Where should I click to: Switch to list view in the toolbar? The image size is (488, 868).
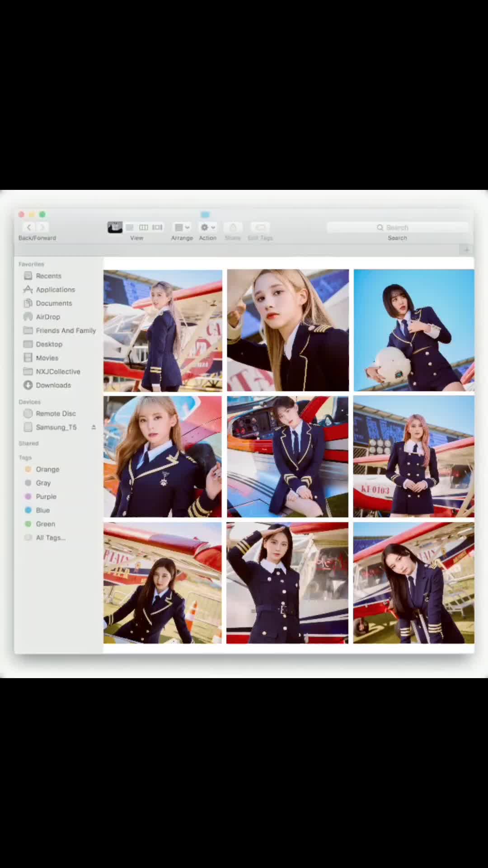(130, 227)
